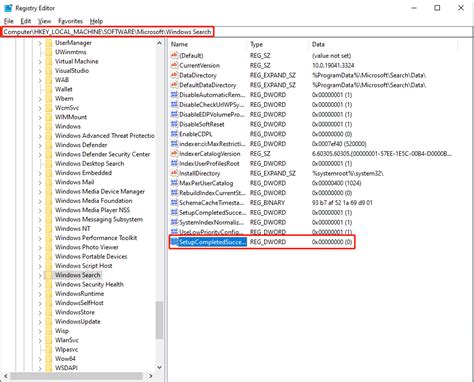This screenshot has height=382, width=474.
Task: Open the Favorites menu
Action: pyautogui.click(x=70, y=21)
